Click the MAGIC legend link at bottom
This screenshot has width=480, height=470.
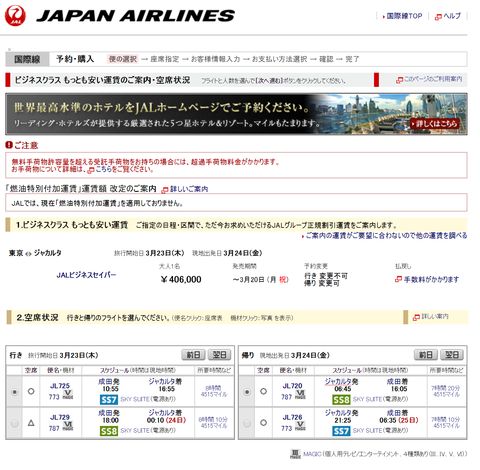coord(312,454)
